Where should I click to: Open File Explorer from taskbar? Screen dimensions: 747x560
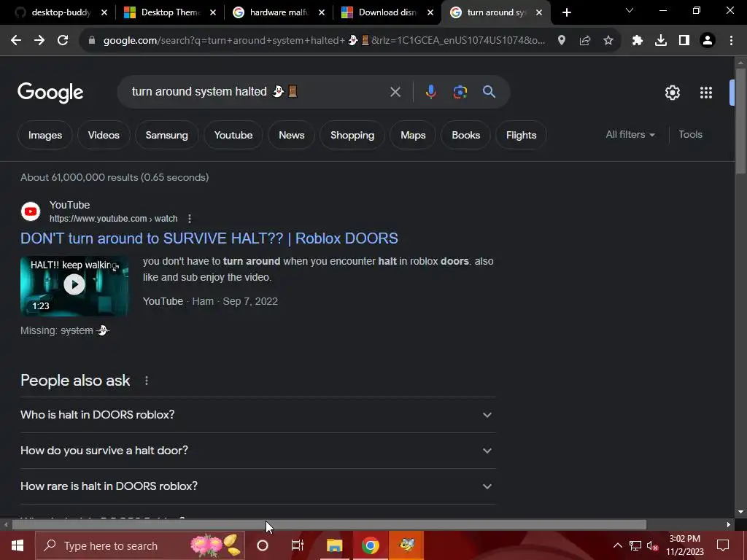(334, 545)
